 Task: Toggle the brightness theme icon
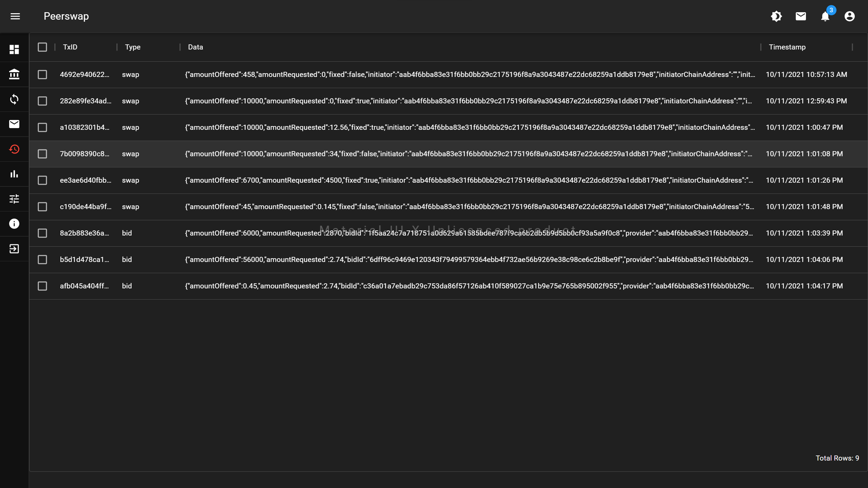[x=776, y=16]
